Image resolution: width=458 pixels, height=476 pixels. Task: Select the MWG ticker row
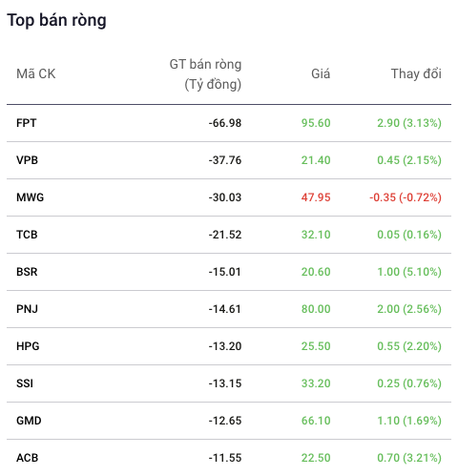click(229, 197)
